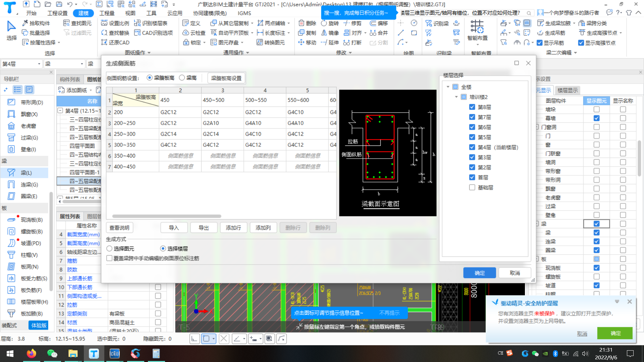Click the 偏移 offset icon
644x362 pixels.
pyautogui.click(x=373, y=23)
